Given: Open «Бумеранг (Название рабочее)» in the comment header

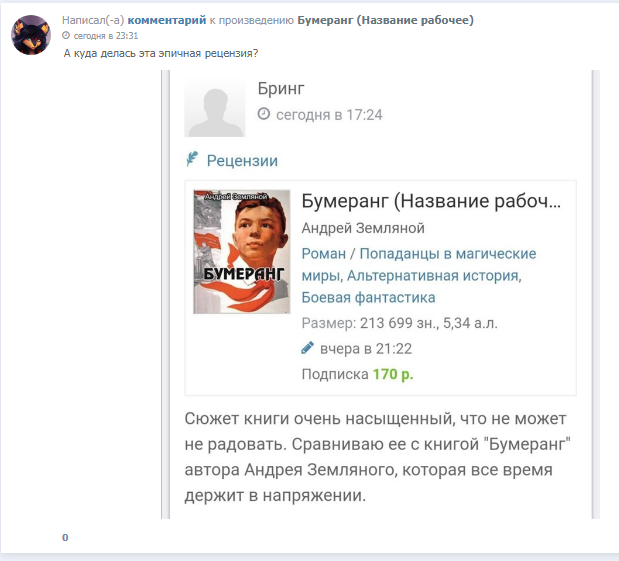Looking at the screenshot, I should click(385, 20).
